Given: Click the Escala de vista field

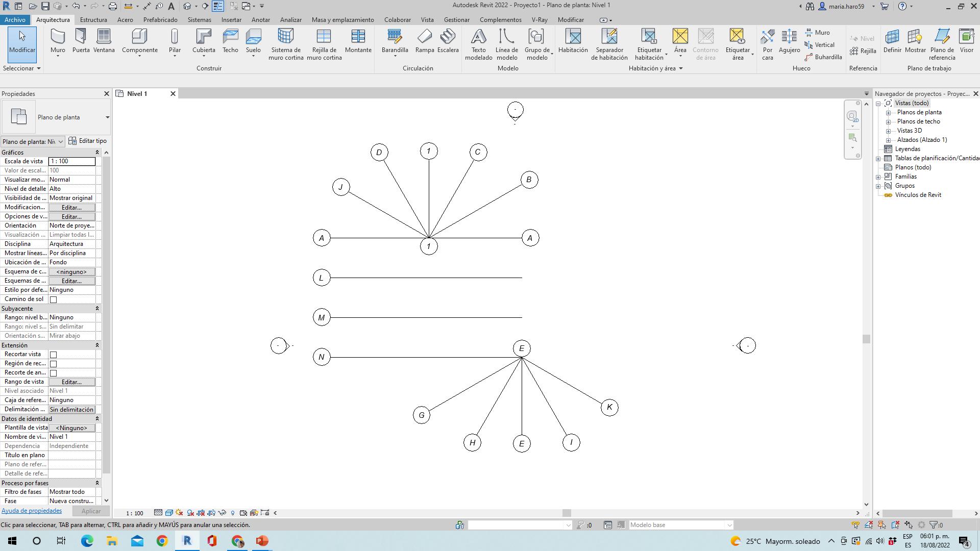Looking at the screenshot, I should click(x=71, y=161).
